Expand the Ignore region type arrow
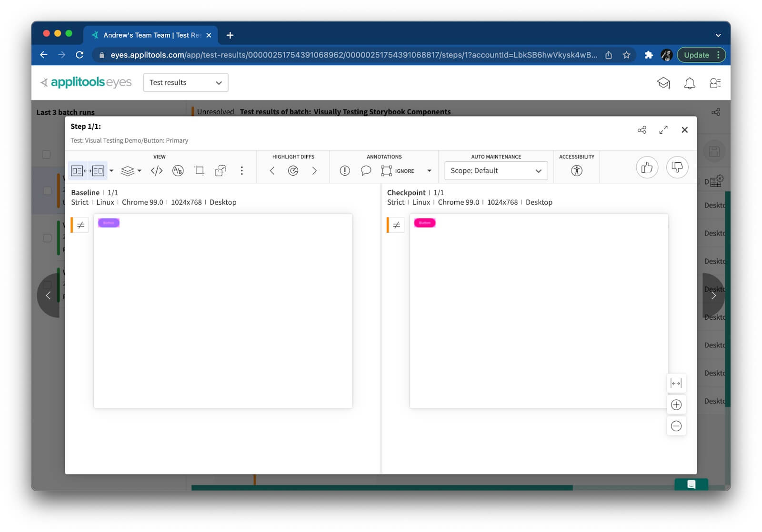 429,171
